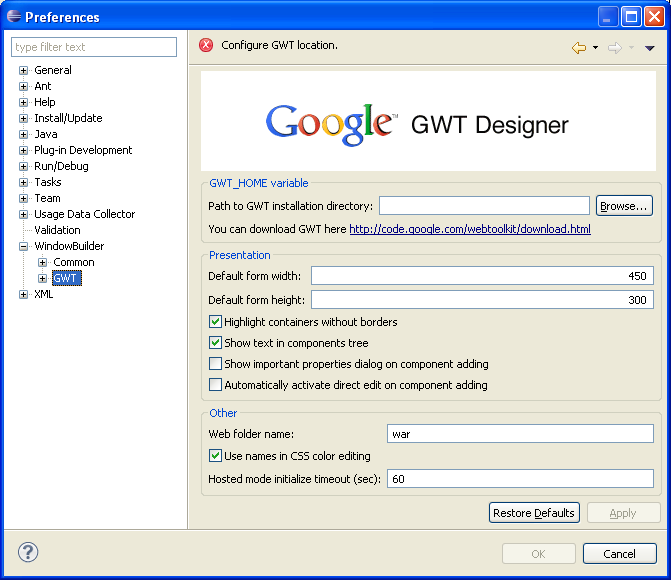
Task: Click the OK button
Action: point(538,554)
